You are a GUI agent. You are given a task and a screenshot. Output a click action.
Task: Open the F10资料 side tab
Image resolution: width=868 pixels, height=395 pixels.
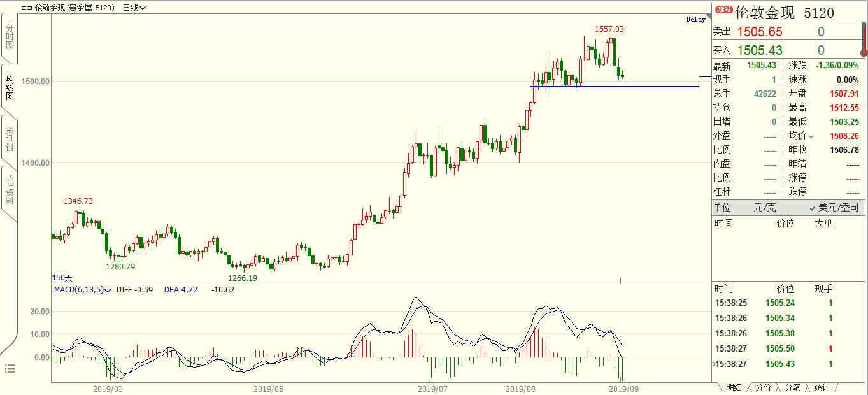[10, 189]
